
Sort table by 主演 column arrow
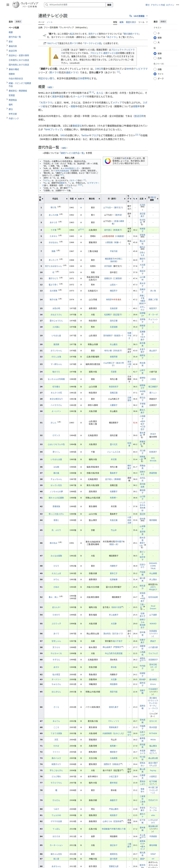click(x=145, y=199)
